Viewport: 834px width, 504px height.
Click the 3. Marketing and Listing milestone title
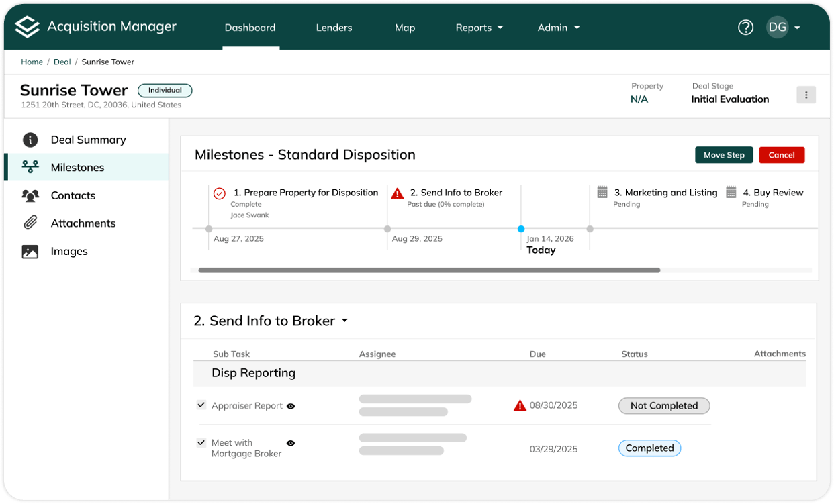pyautogui.click(x=665, y=193)
